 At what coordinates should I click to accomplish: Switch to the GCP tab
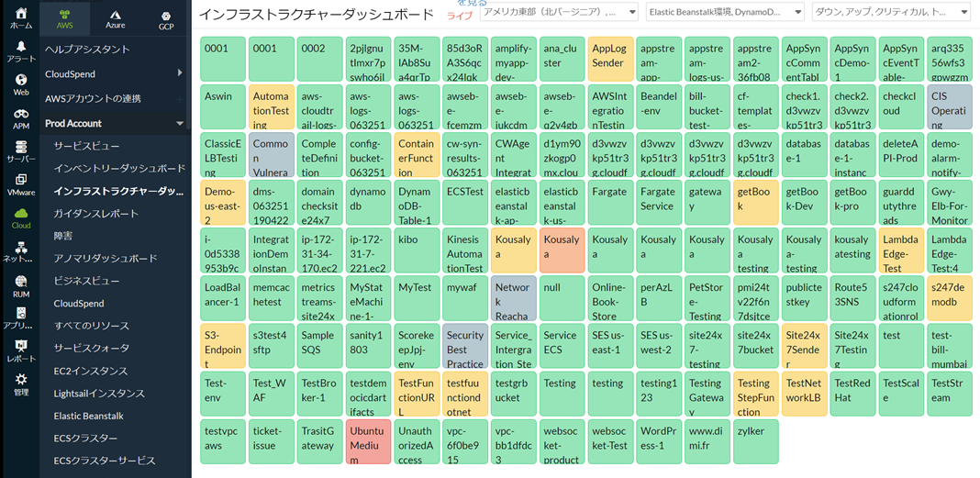coord(165,19)
